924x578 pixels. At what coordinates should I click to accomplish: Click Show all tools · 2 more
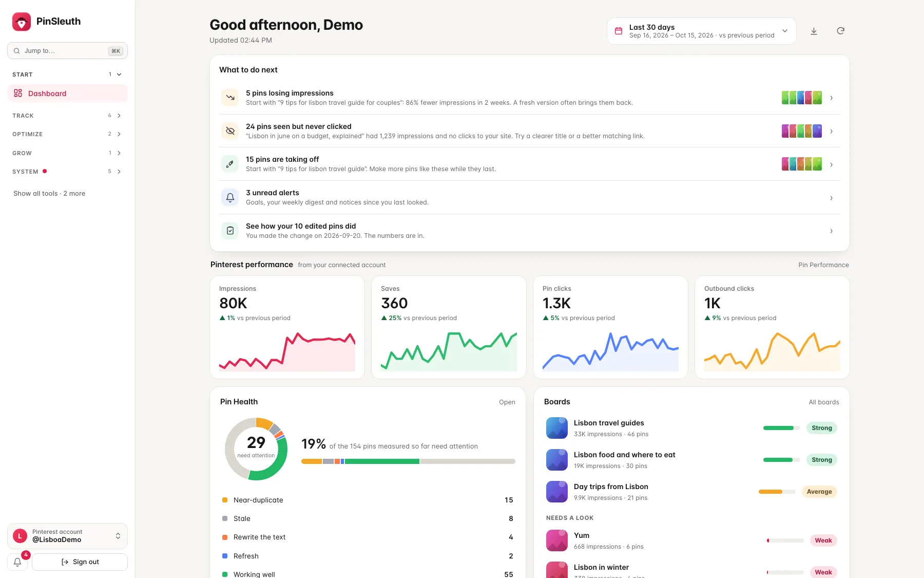(49, 194)
